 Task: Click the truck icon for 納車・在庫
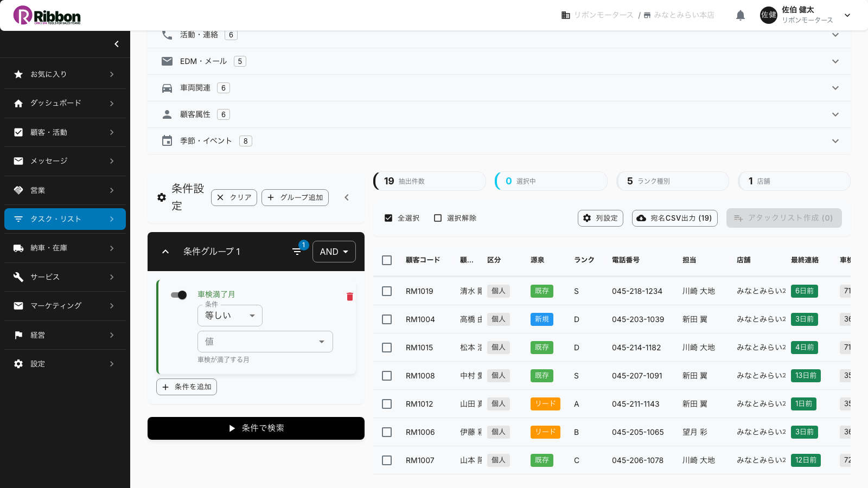tap(18, 248)
